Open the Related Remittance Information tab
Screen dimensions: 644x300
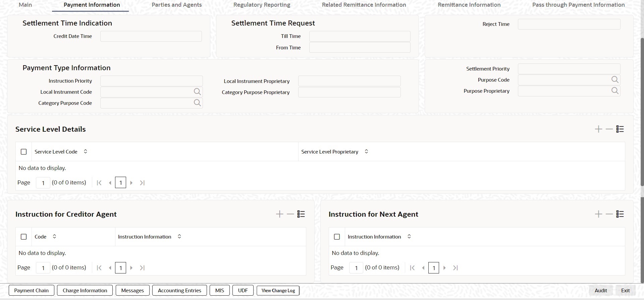(x=364, y=5)
